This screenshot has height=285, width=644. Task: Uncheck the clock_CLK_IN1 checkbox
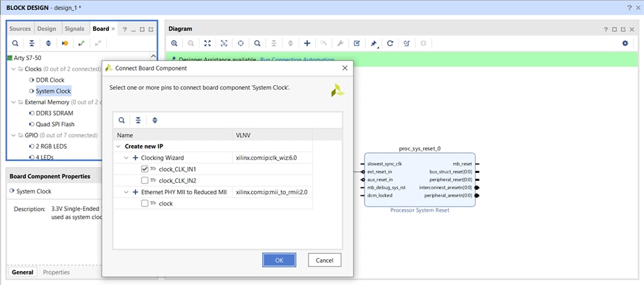coord(145,169)
